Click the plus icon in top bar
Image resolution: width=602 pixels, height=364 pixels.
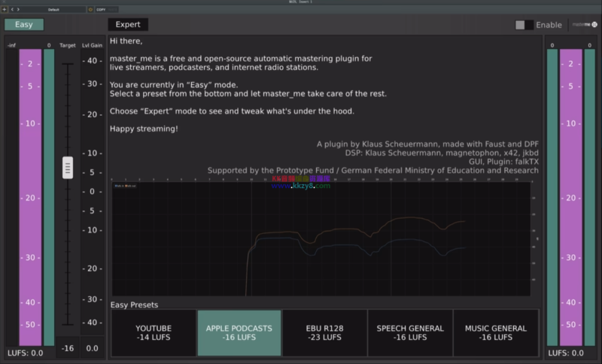point(5,10)
